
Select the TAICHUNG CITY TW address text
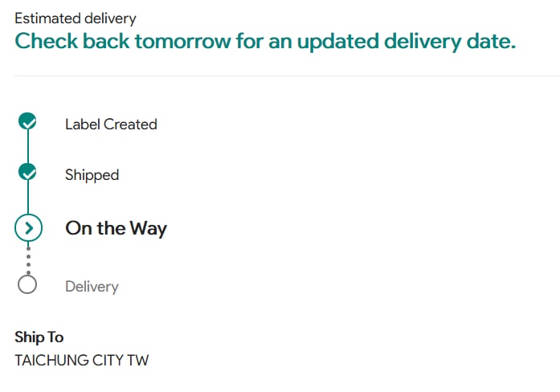[x=81, y=360]
